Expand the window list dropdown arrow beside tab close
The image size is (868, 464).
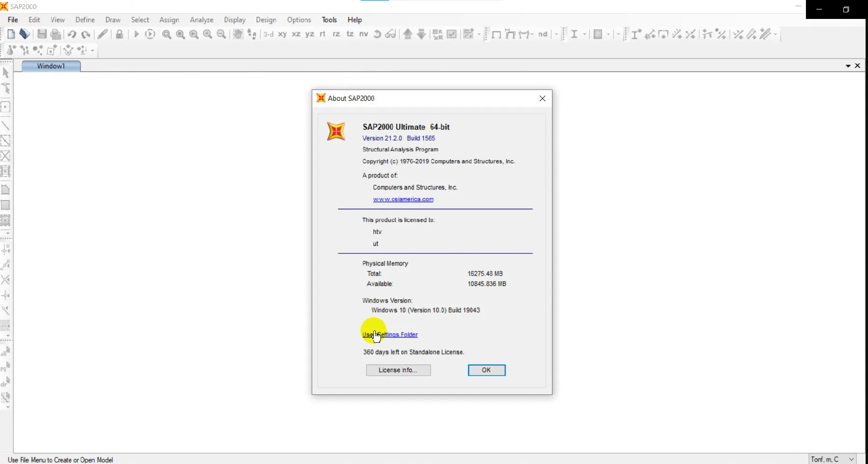848,66
